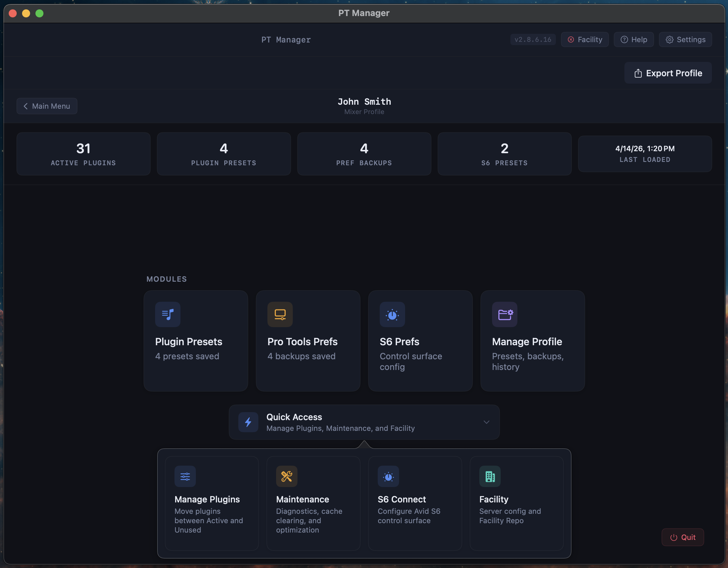The width and height of the screenshot is (728, 568).
Task: Click "Move plugins between Active and Unused" text
Action: (x=209, y=520)
